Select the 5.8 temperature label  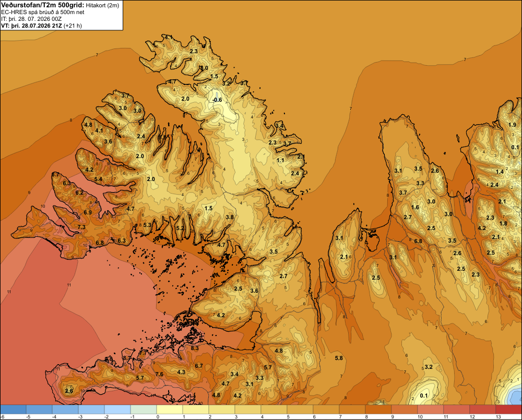pos(339,358)
